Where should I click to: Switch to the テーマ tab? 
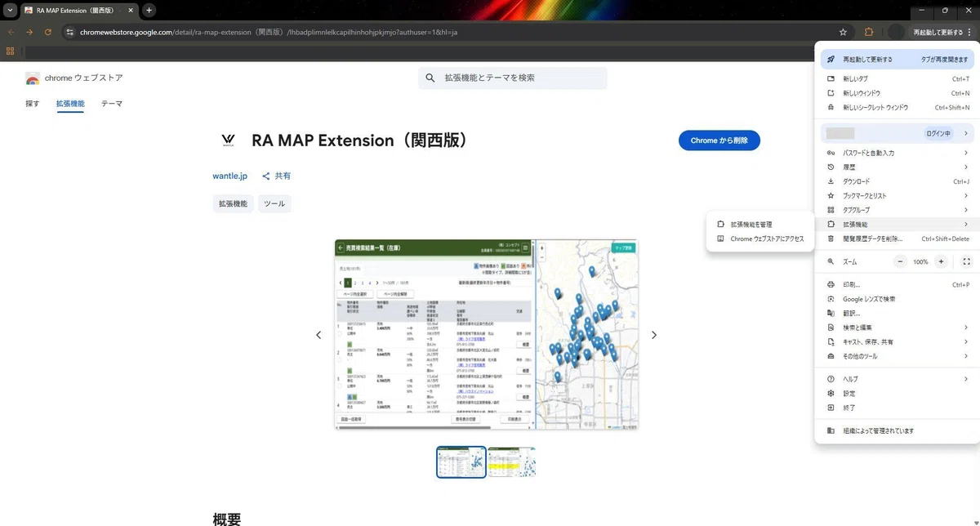[x=112, y=104]
